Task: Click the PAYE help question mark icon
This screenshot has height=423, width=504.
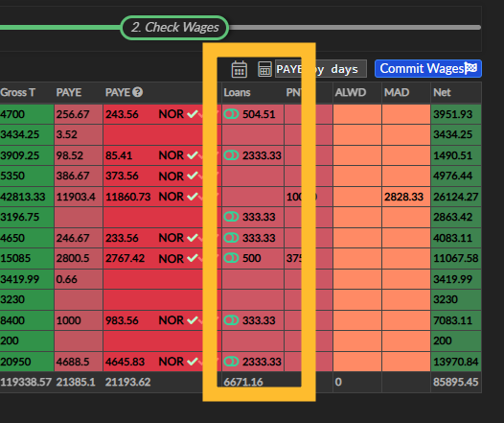Action: (138, 92)
